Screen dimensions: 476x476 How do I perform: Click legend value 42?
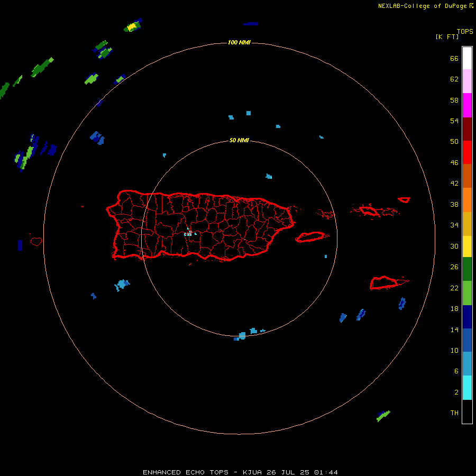click(454, 184)
